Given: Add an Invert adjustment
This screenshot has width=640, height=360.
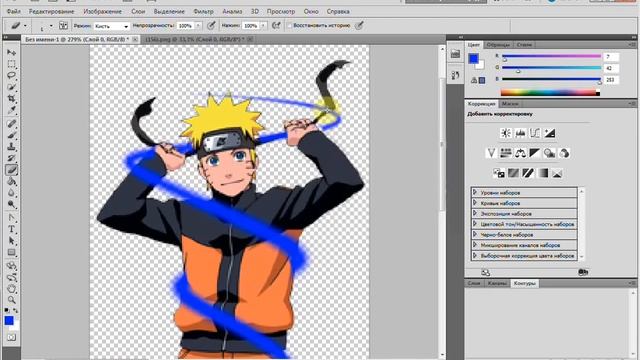Looking at the screenshot, I should pos(499,173).
